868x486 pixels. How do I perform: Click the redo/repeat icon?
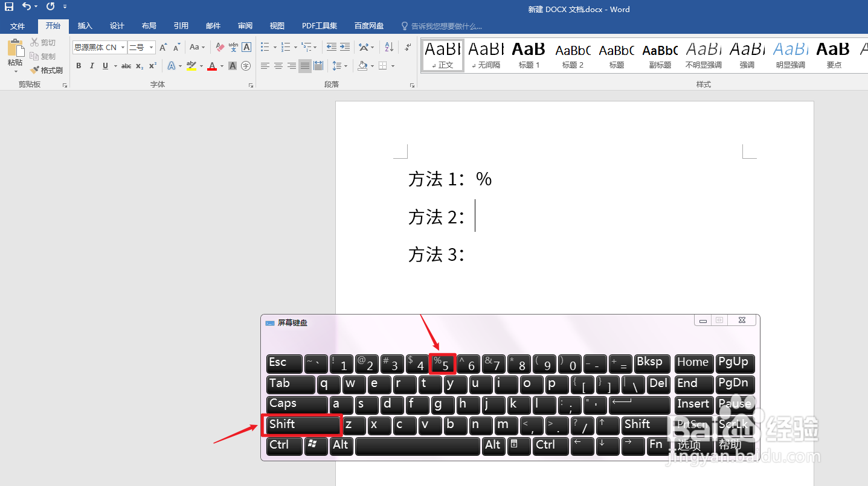click(50, 7)
